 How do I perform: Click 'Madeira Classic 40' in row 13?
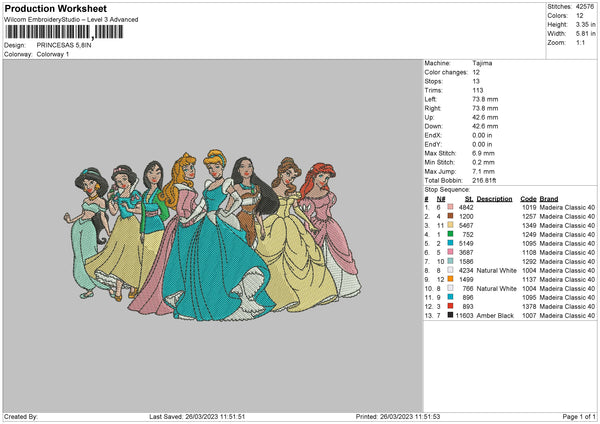(x=567, y=315)
